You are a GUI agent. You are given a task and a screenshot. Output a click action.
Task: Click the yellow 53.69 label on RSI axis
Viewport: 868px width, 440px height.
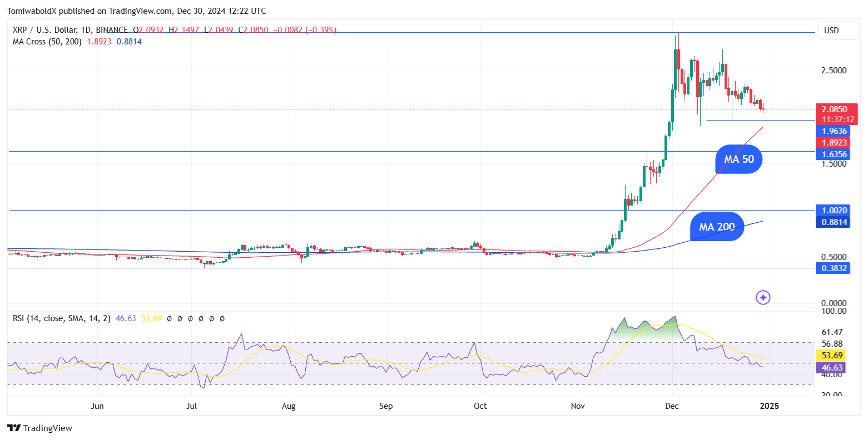point(832,356)
